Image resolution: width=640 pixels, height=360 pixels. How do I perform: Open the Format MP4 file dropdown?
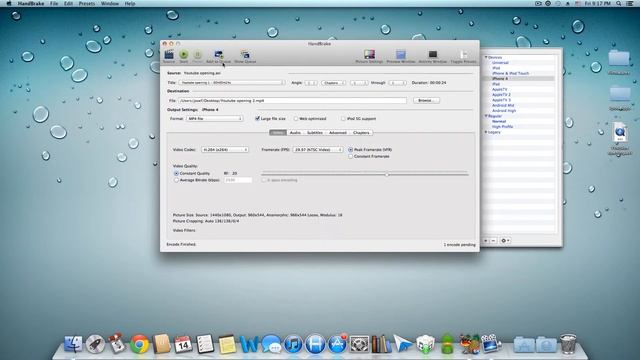215,118
